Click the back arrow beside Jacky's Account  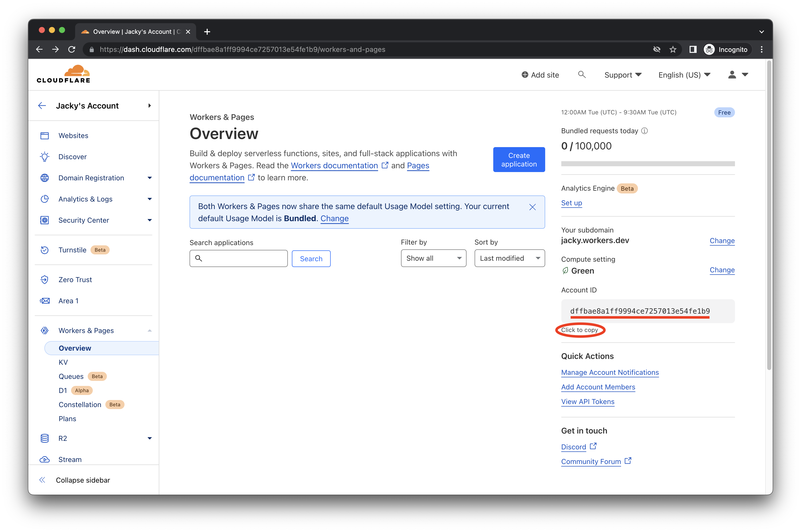click(x=42, y=106)
